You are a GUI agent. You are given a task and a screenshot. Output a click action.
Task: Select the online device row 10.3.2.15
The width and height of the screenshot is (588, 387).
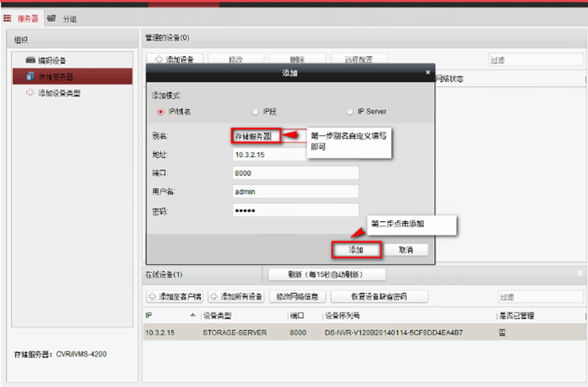pyautogui.click(x=365, y=332)
